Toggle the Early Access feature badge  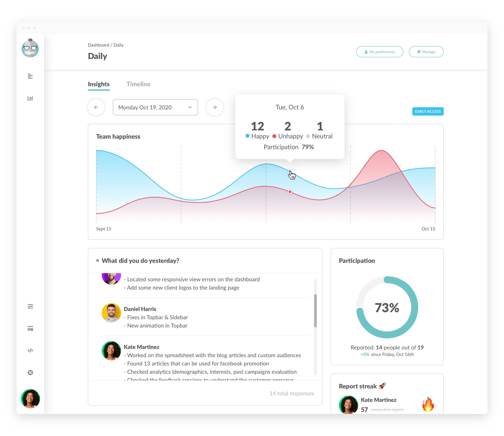pyautogui.click(x=427, y=111)
